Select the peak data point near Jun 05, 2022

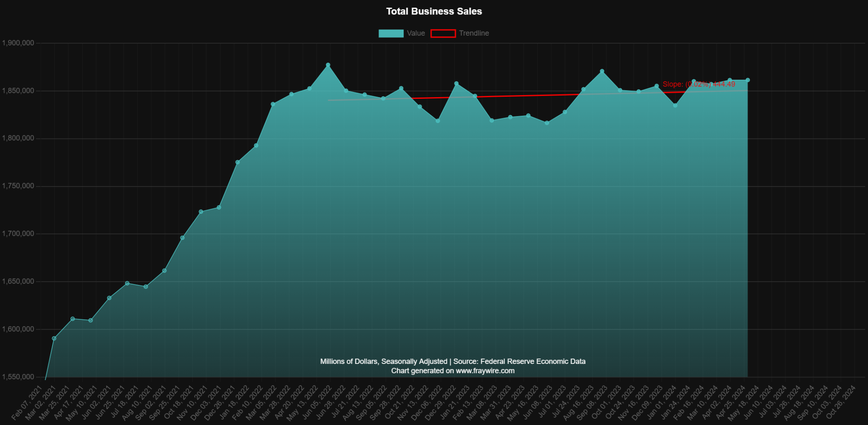coord(327,64)
